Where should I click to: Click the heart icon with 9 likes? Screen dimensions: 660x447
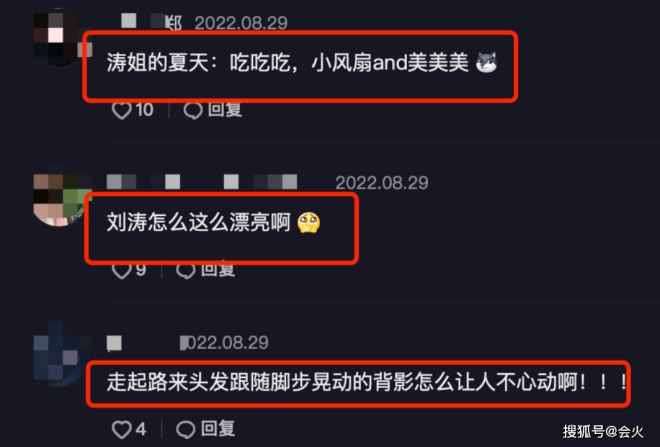tap(122, 270)
